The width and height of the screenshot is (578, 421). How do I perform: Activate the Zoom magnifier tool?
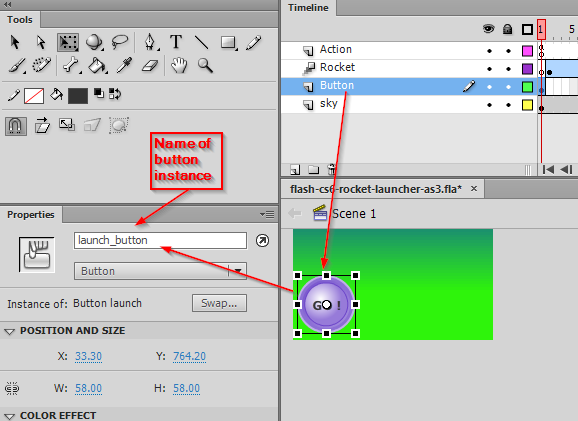205,66
